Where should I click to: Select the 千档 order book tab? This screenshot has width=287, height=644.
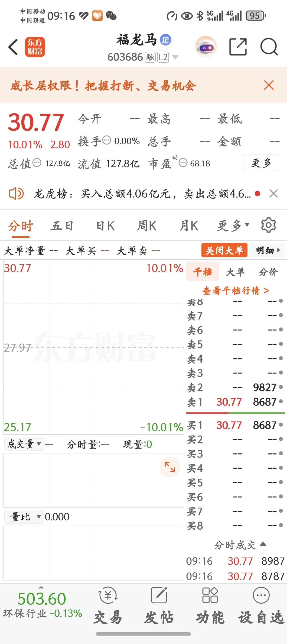[x=203, y=272]
